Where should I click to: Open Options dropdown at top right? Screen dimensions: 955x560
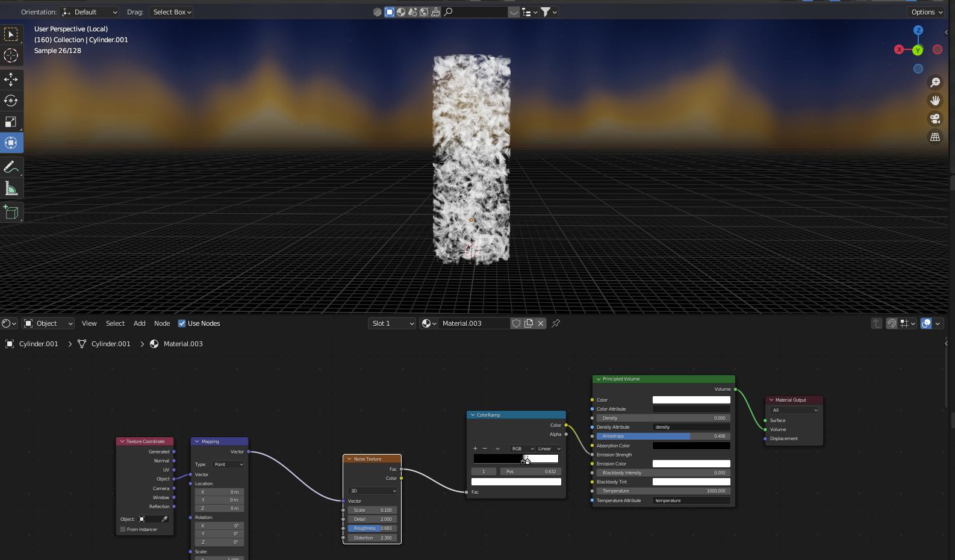pyautogui.click(x=926, y=12)
